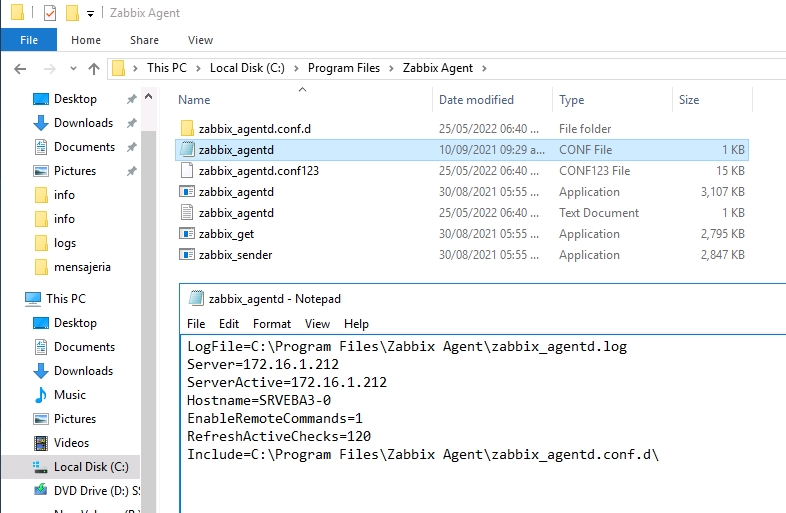Select the zabbix_sender application icon

tap(187, 255)
